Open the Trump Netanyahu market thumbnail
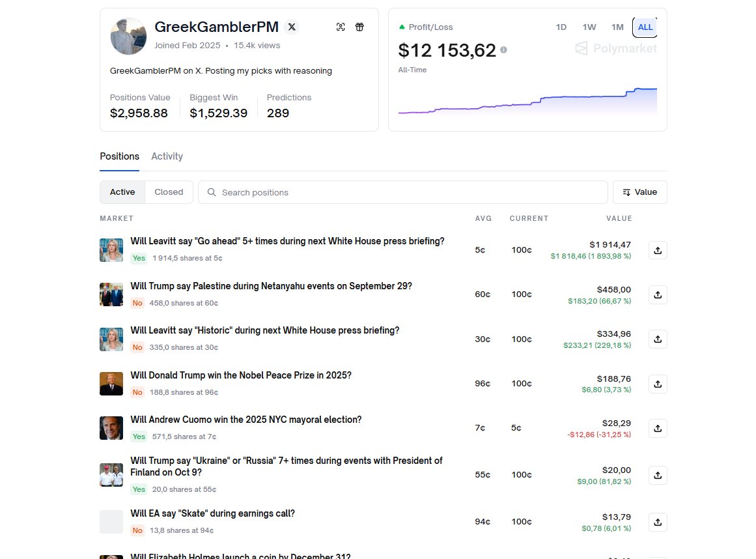Image resolution: width=756 pixels, height=559 pixels. [111, 294]
